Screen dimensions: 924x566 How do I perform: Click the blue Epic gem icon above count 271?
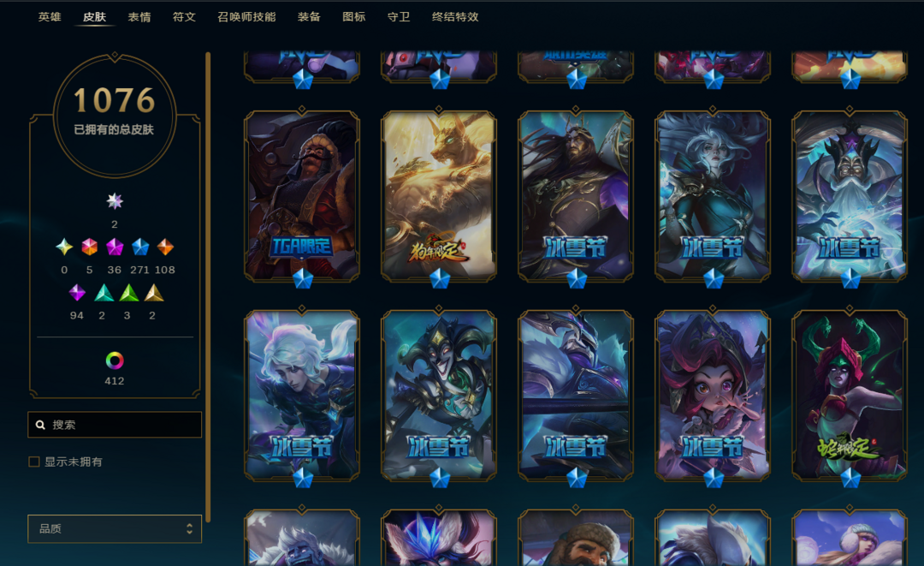pyautogui.click(x=140, y=247)
